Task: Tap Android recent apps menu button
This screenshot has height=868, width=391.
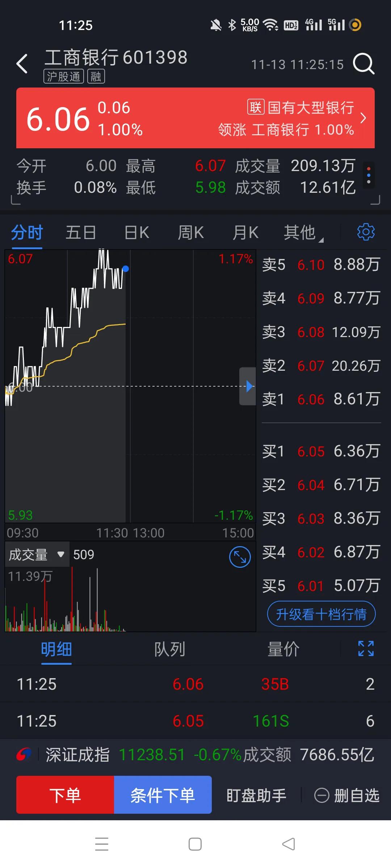Action: 102,844
